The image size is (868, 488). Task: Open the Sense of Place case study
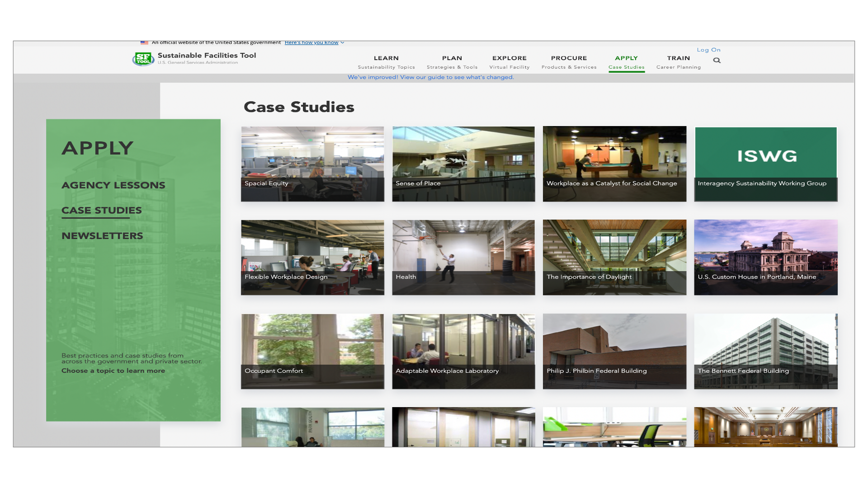(x=463, y=164)
